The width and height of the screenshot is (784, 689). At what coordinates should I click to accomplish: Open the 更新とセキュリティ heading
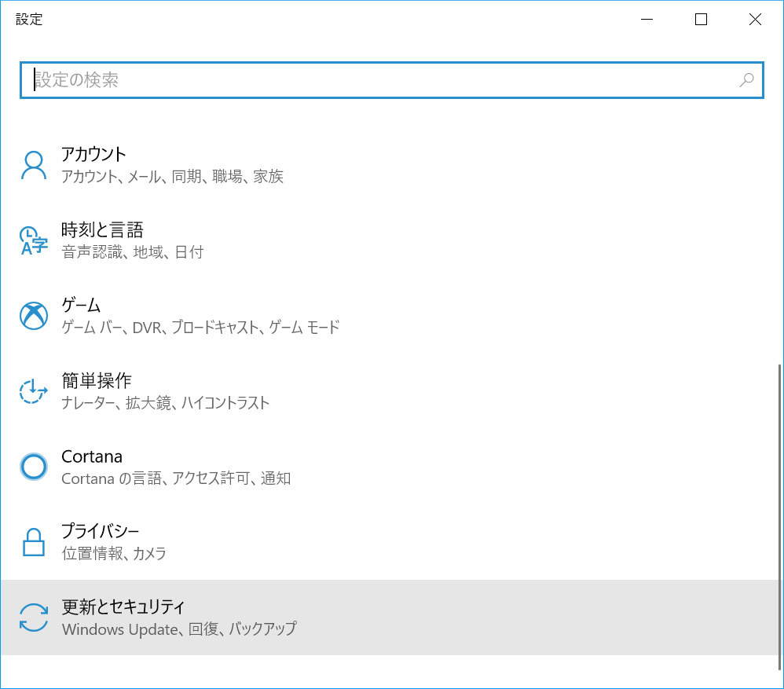pyautogui.click(x=123, y=607)
